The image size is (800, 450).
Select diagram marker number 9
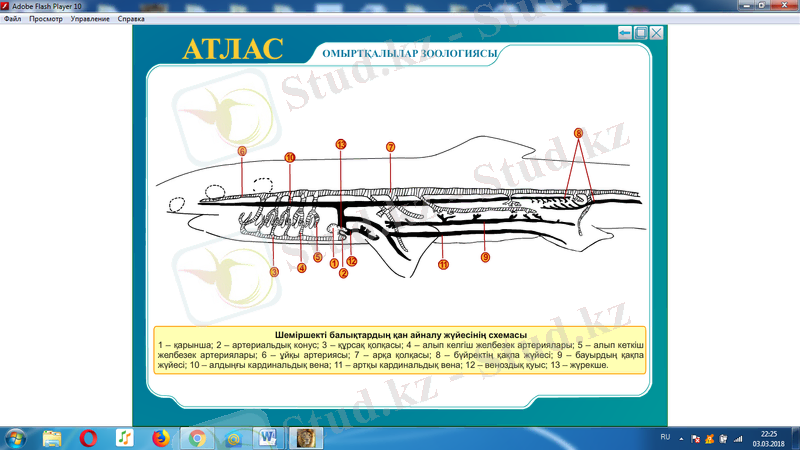pos(485,257)
